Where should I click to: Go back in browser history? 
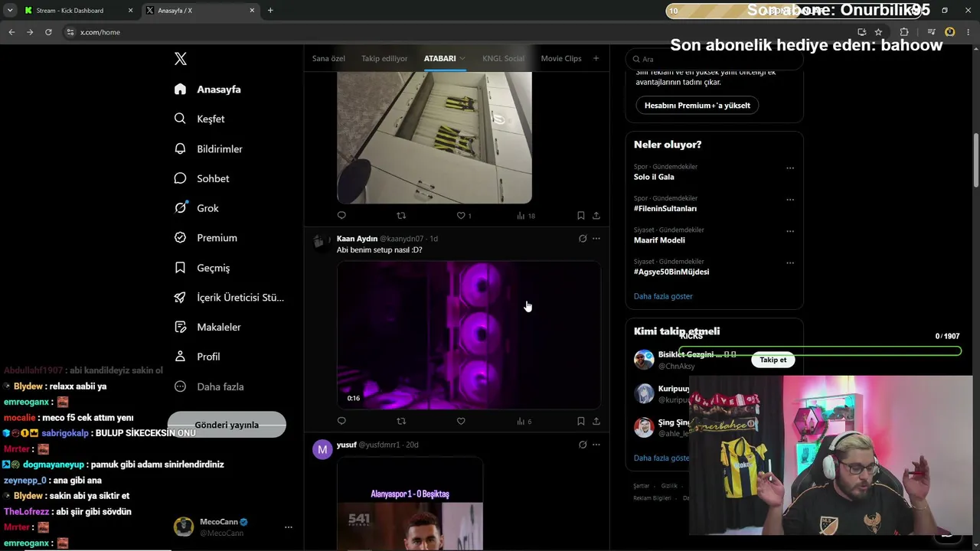click(11, 32)
